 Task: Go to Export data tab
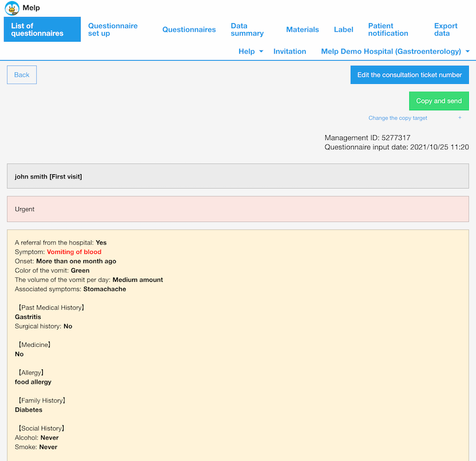pyautogui.click(x=446, y=29)
